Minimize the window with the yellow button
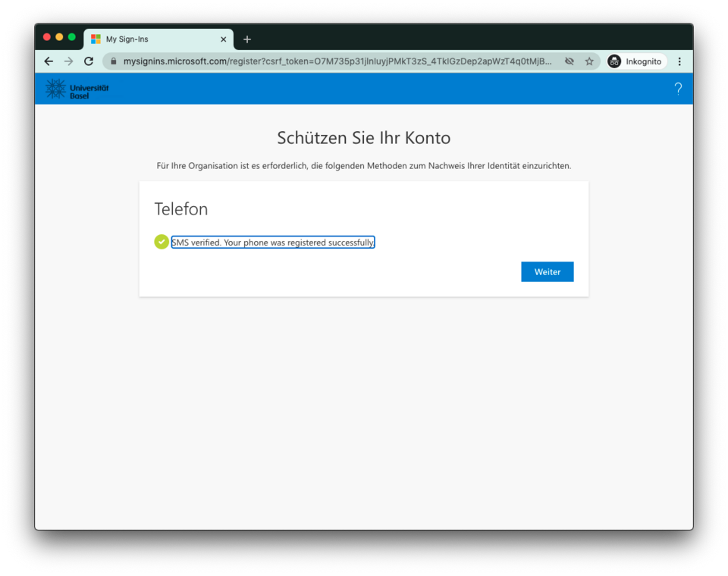This screenshot has width=728, height=576. 59,37
